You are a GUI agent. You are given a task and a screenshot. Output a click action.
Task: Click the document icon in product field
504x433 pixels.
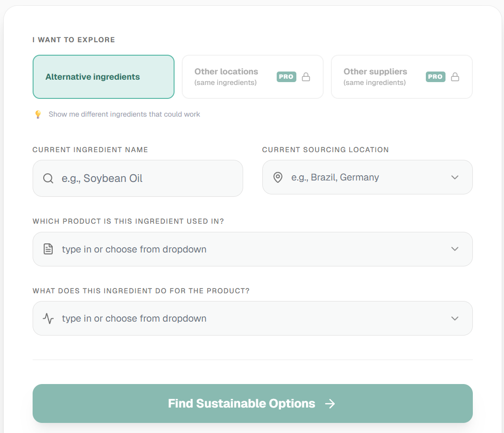coord(48,249)
